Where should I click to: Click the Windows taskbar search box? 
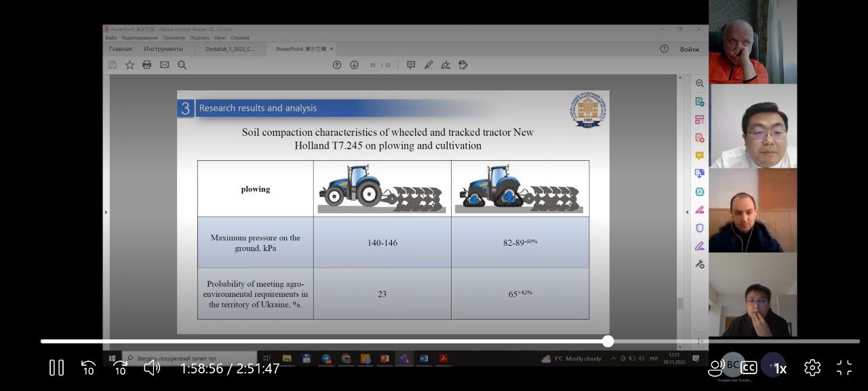pyautogui.click(x=189, y=358)
